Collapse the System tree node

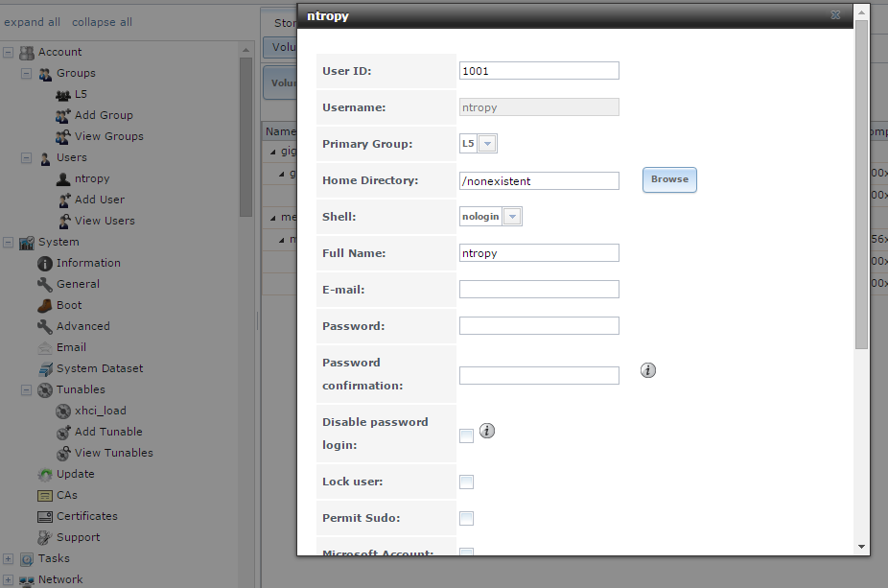pos(8,243)
